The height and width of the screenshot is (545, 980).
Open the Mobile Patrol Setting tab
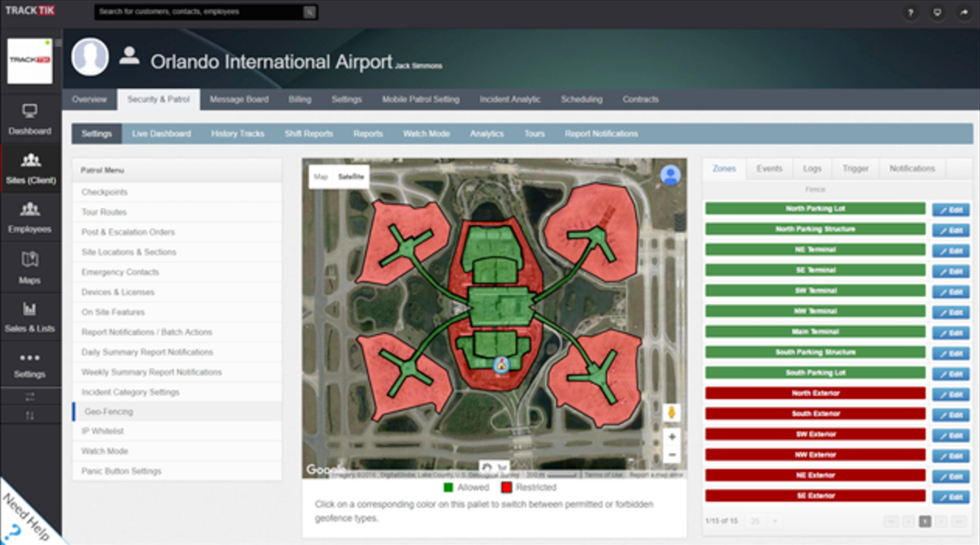point(421,99)
